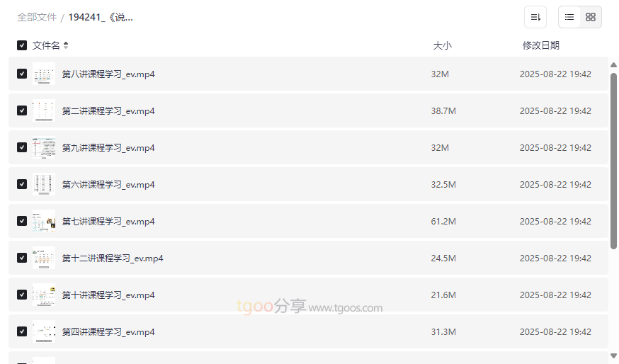Open the 第七讲课程学习_ev.mp4 video thumbnail
This screenshot has height=364, width=619.
point(44,221)
